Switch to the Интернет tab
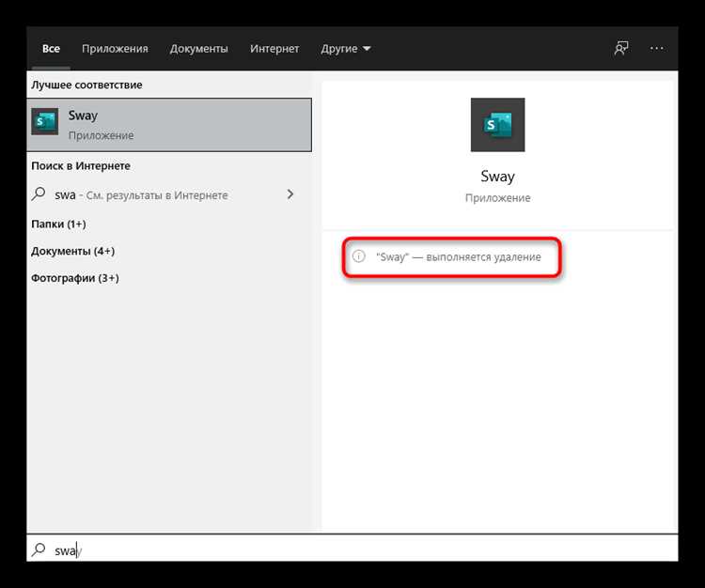705x588 pixels. tap(274, 49)
